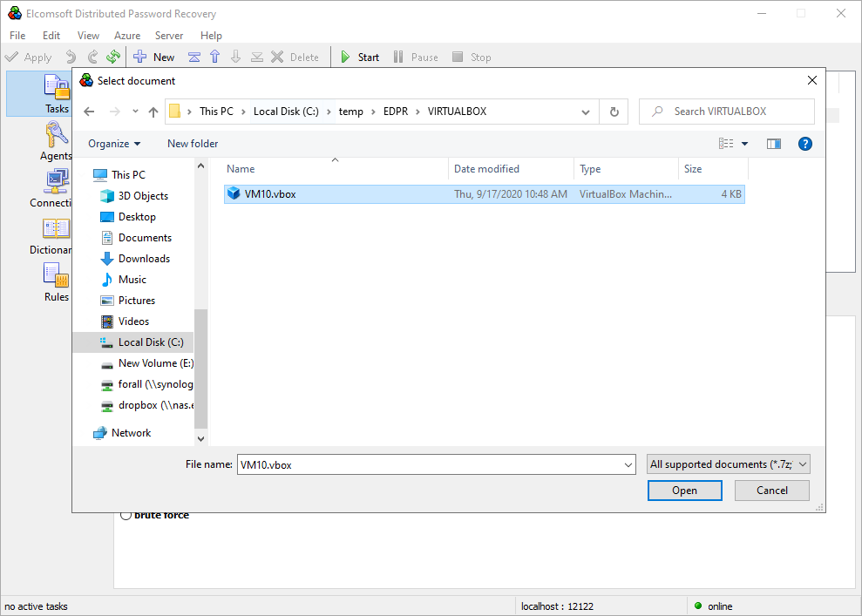Click the New task plus icon
This screenshot has width=862, height=616.
coord(140,57)
